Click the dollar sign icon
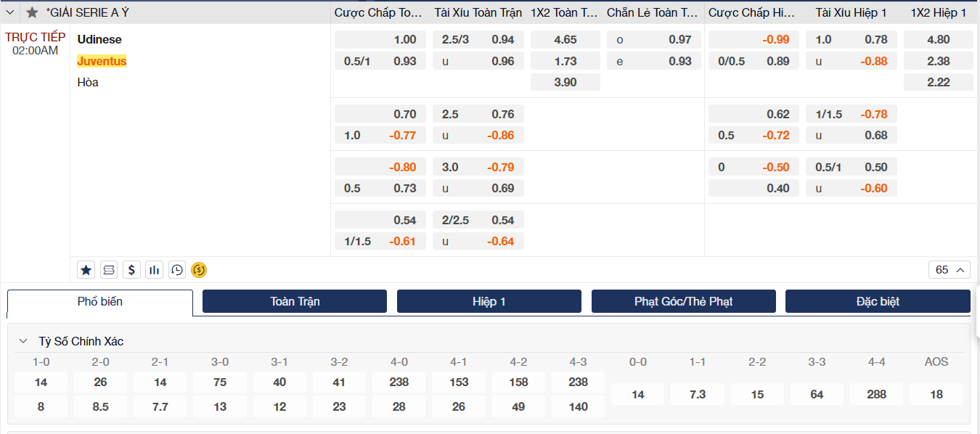Screen dimensions: 980x434 click(x=131, y=270)
